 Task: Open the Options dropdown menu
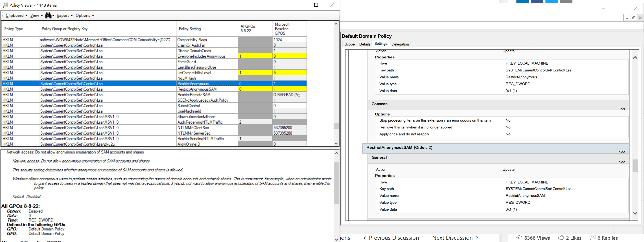pos(85,16)
